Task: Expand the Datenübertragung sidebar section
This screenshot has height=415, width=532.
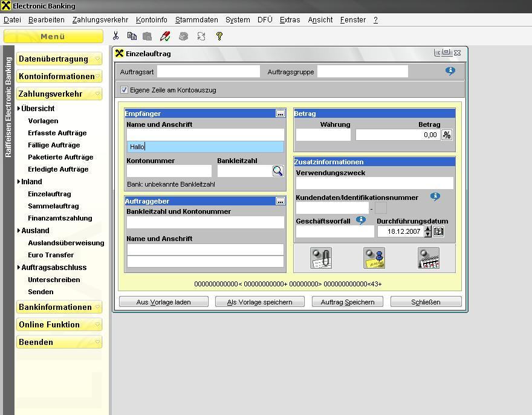Action: (x=59, y=59)
